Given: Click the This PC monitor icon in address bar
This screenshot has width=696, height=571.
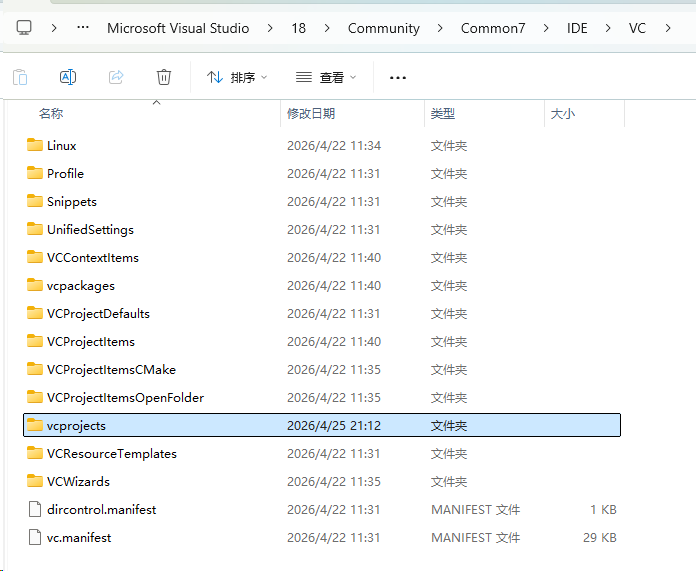Looking at the screenshot, I should tap(25, 28).
